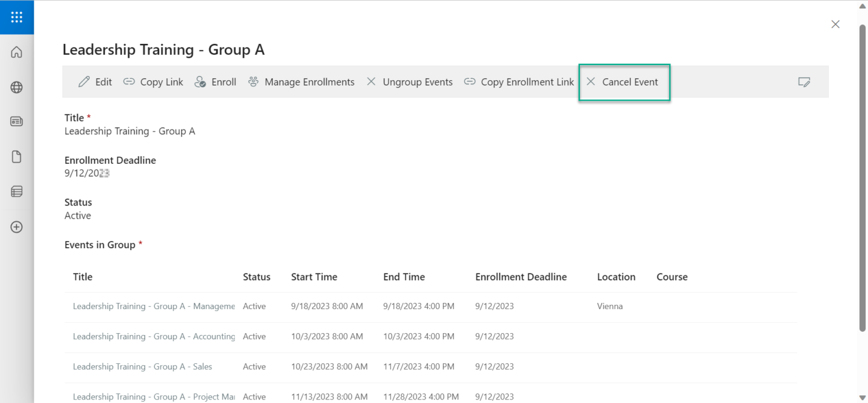Click Edit in the command bar

pos(95,82)
